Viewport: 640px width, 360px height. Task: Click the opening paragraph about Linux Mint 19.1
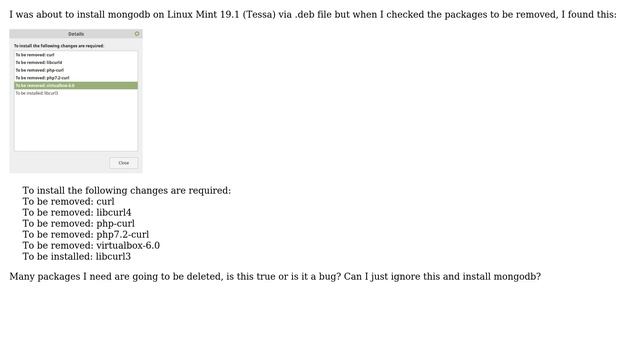(313, 15)
